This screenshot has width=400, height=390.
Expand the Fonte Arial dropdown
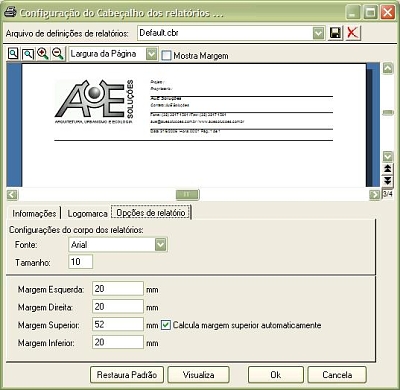161,245
